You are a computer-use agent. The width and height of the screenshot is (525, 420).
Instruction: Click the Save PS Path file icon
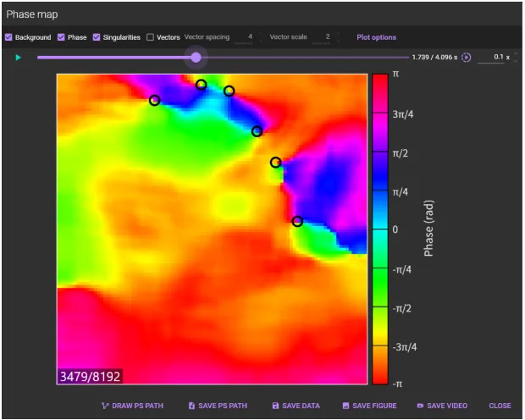pyautogui.click(x=191, y=406)
